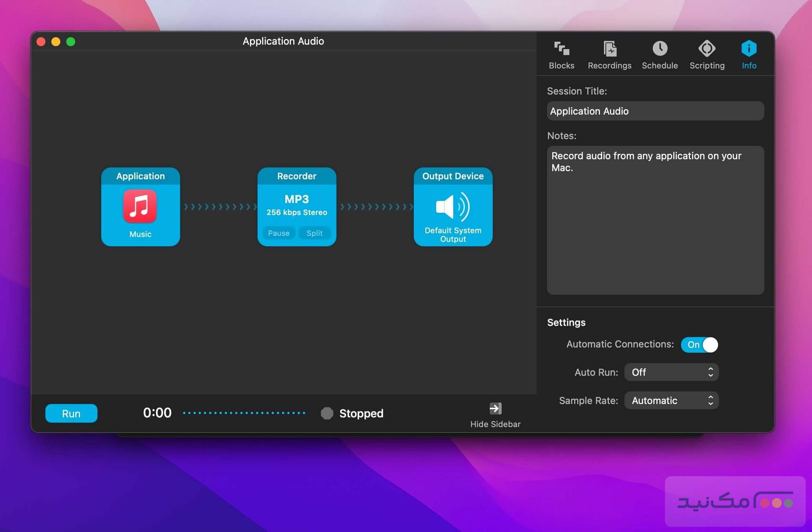Open the Blocks panel
812x532 pixels.
(561, 54)
